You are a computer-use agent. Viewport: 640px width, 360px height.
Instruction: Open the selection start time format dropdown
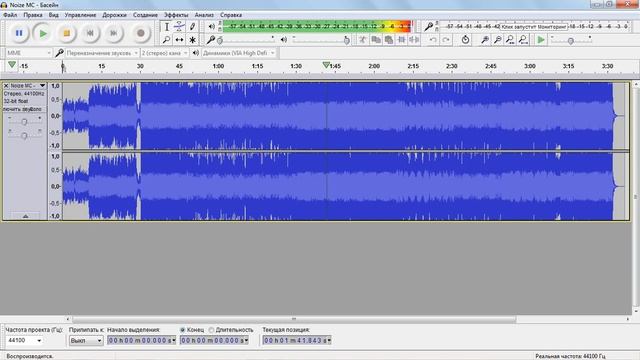[173, 340]
